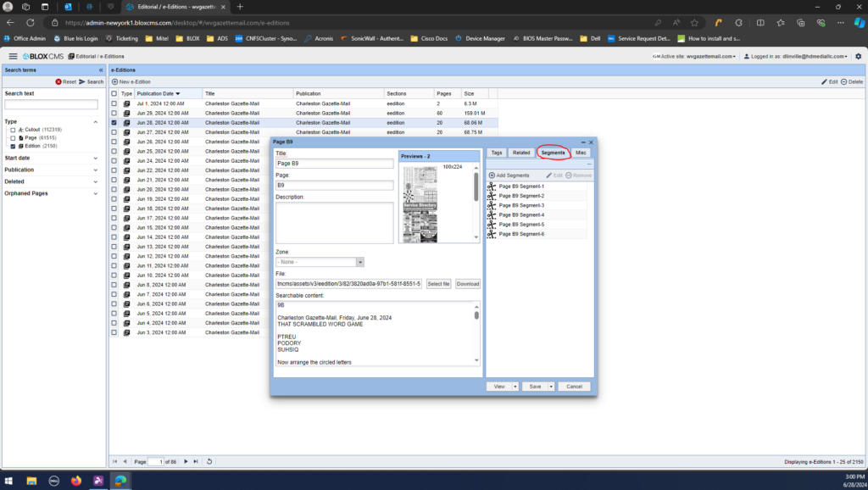
Task: Go to next page of e-Editions
Action: point(186,461)
